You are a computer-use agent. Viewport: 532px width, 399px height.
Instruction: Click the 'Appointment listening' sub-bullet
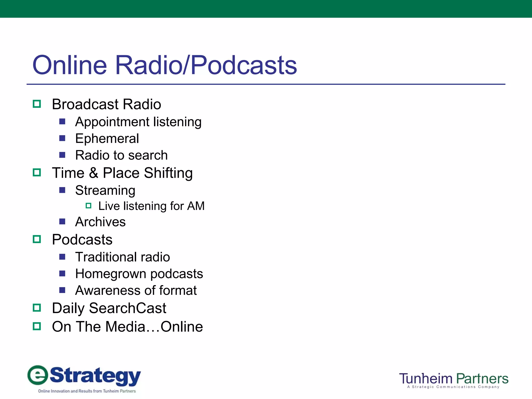[138, 122]
